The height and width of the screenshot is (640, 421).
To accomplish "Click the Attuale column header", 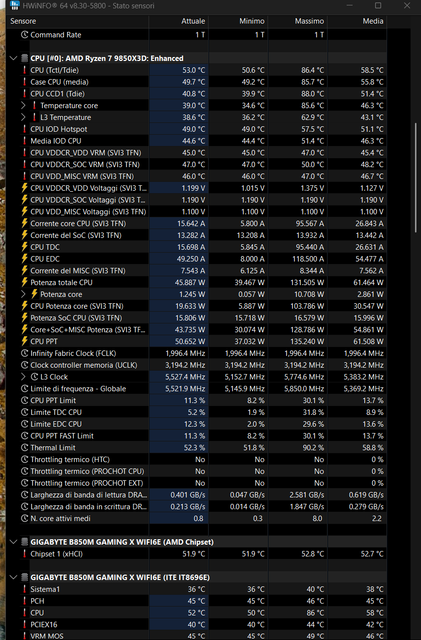I will pos(179,21).
